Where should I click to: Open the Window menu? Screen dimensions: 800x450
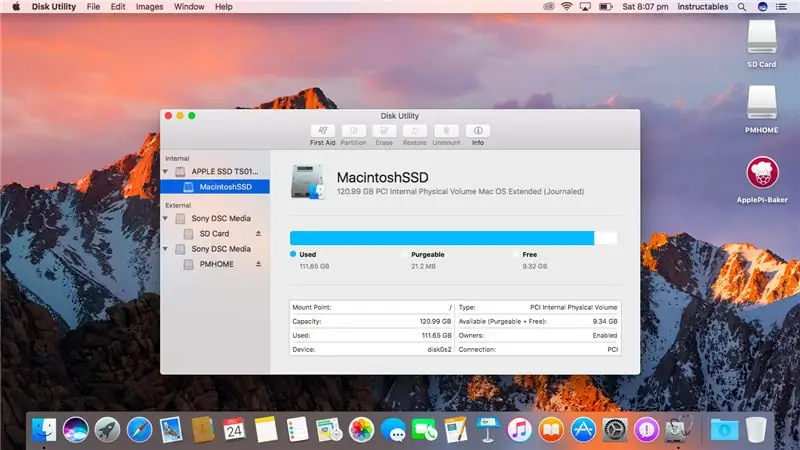(189, 7)
